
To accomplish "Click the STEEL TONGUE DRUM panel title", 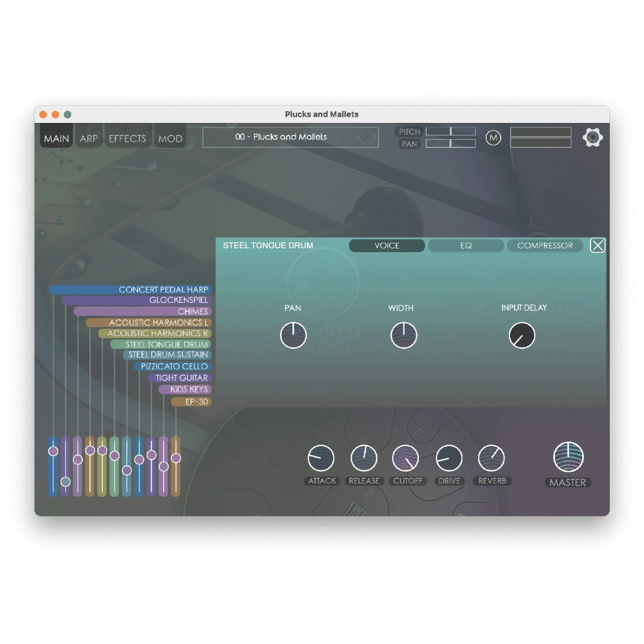I will (268, 245).
